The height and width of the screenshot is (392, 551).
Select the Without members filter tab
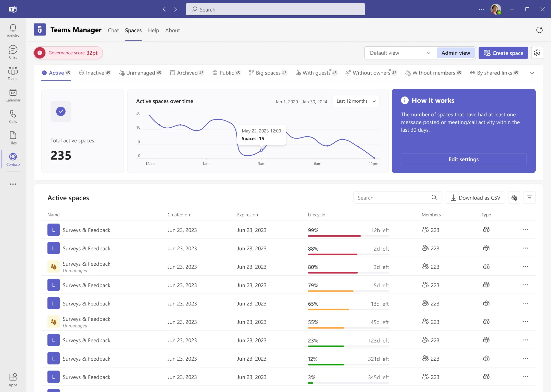click(433, 73)
